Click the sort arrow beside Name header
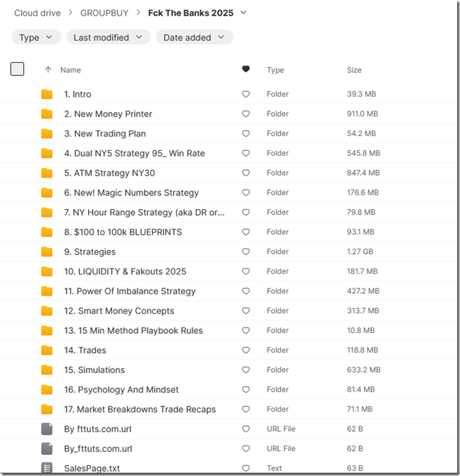The image size is (460, 476). (48, 70)
